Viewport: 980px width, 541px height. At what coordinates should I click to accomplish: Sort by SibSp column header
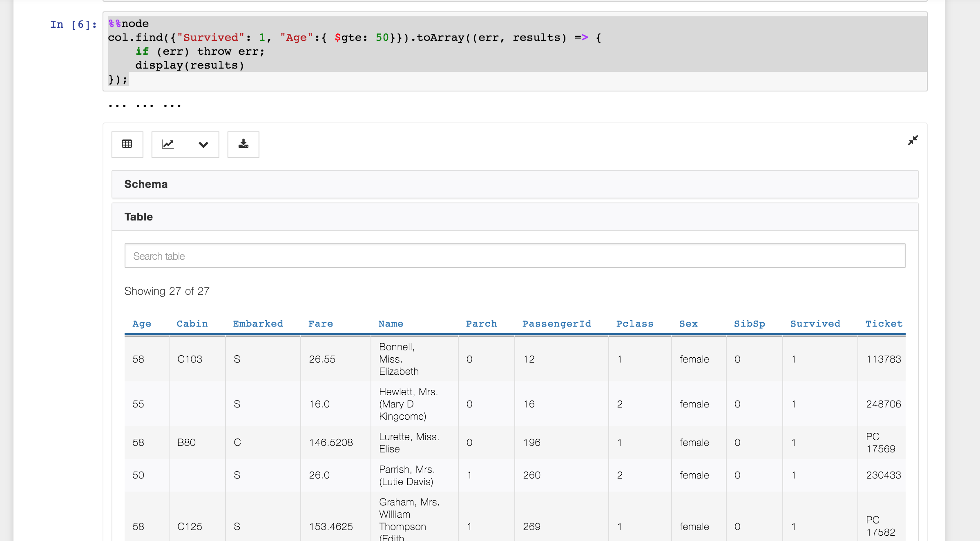point(749,324)
